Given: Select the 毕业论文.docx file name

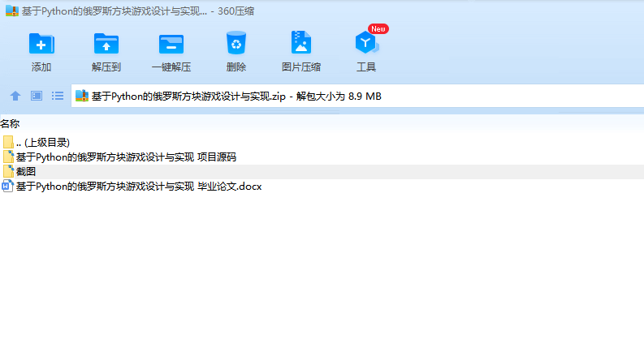Looking at the screenshot, I should (139, 187).
